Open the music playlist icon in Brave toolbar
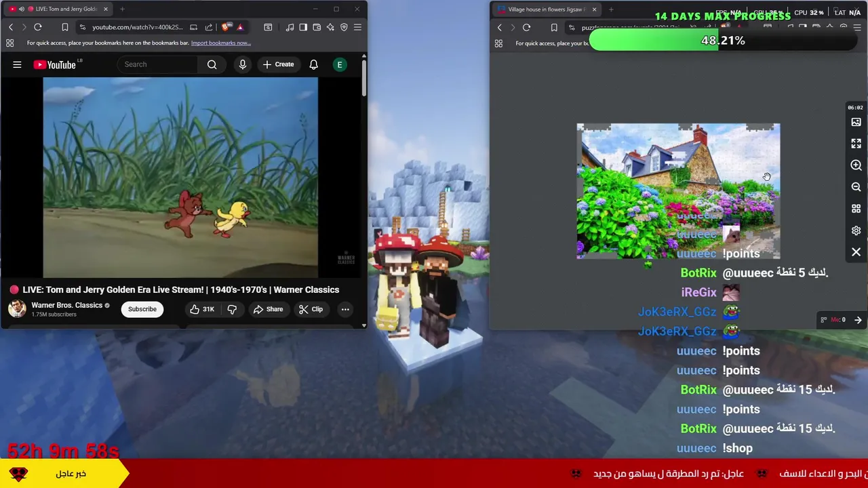 coord(290,27)
